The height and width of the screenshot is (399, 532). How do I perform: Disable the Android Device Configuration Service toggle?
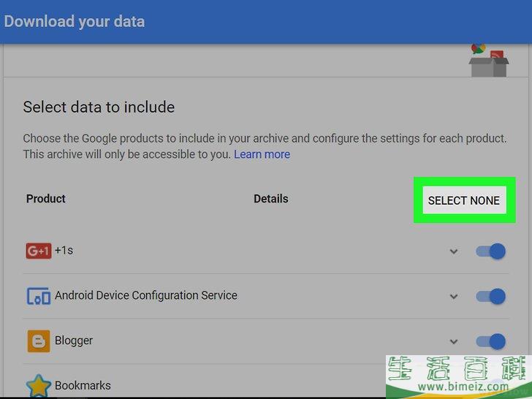[490, 297]
